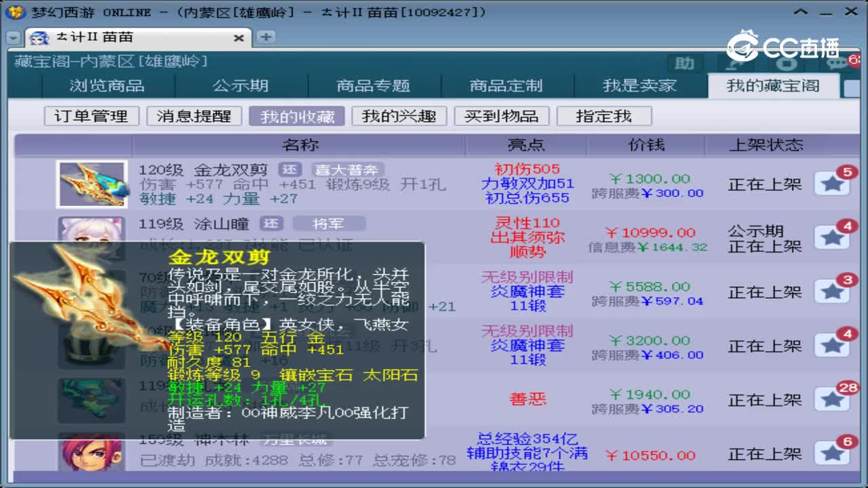Open the 商品专题 tab
The height and width of the screenshot is (488, 868).
pos(374,86)
